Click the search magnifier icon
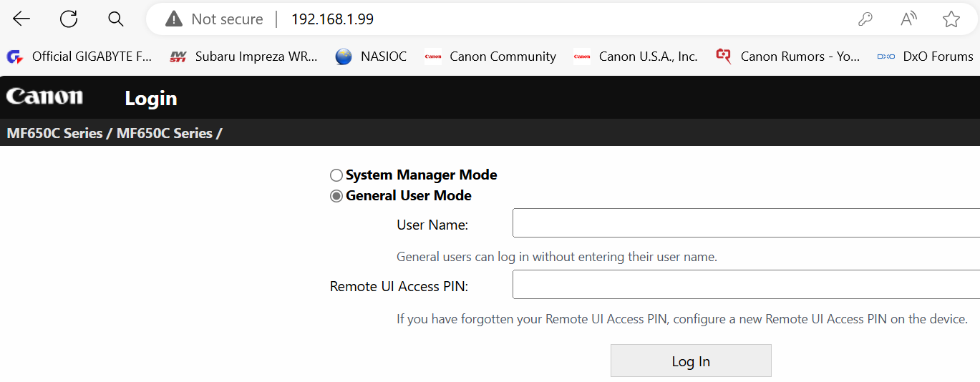The width and height of the screenshot is (980, 382). [116, 19]
